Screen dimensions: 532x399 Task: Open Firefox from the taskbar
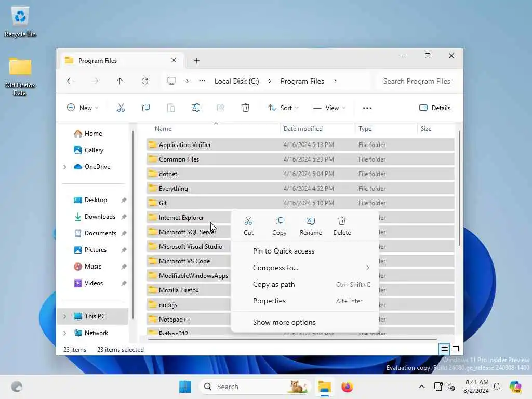click(347, 387)
